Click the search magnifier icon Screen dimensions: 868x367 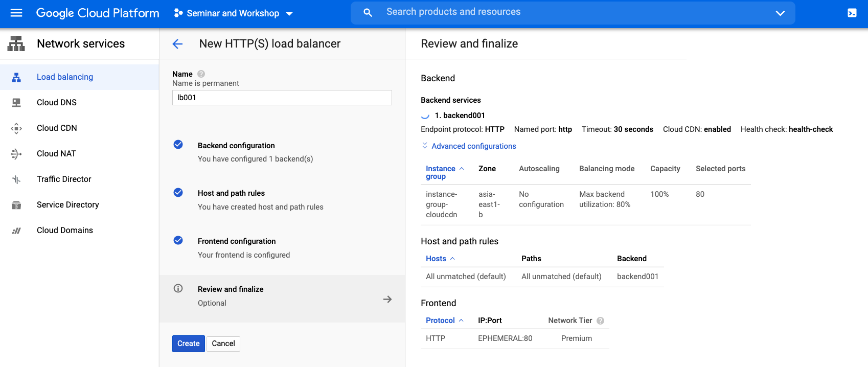coord(368,13)
